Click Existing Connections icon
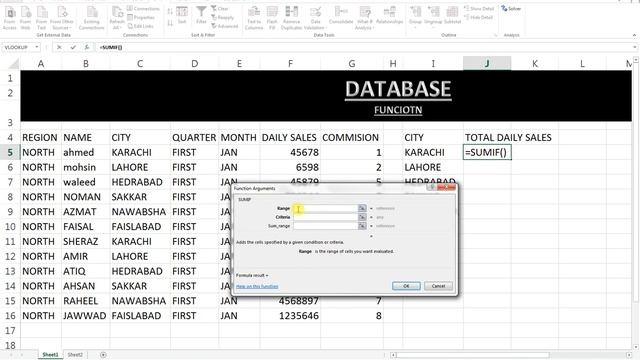 coord(91,18)
